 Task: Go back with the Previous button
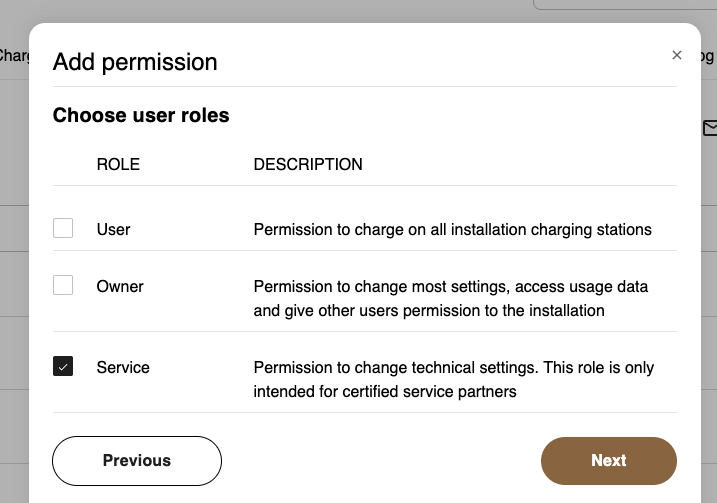[137, 461]
